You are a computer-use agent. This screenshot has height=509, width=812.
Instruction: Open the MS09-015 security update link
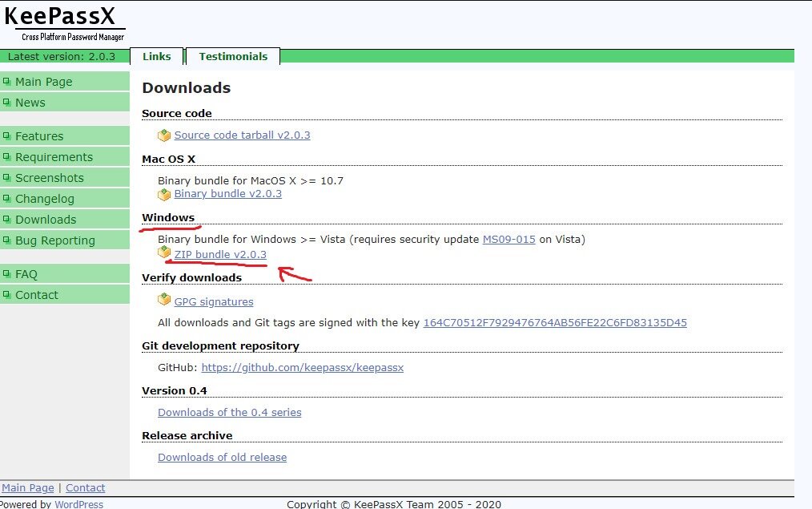[509, 240]
